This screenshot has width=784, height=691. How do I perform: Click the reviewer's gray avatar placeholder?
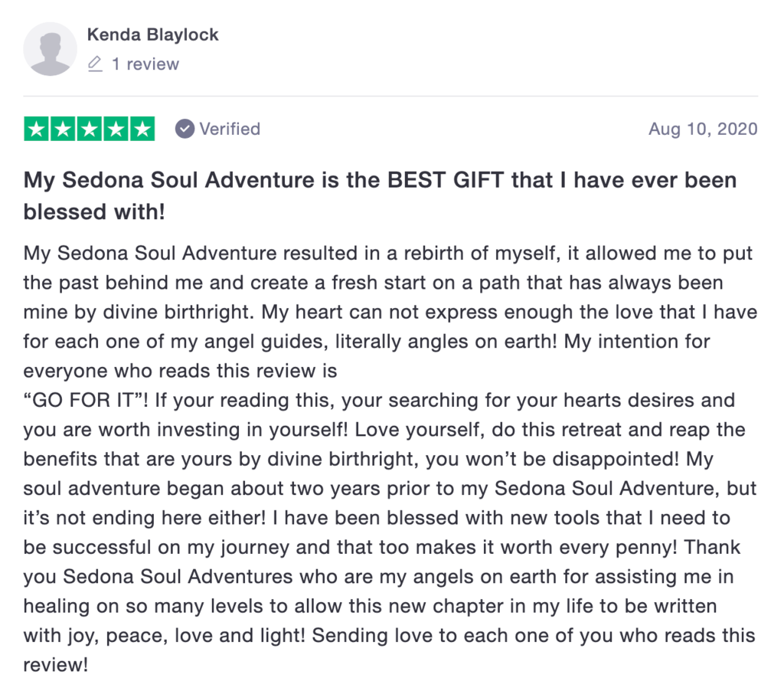tap(50, 49)
